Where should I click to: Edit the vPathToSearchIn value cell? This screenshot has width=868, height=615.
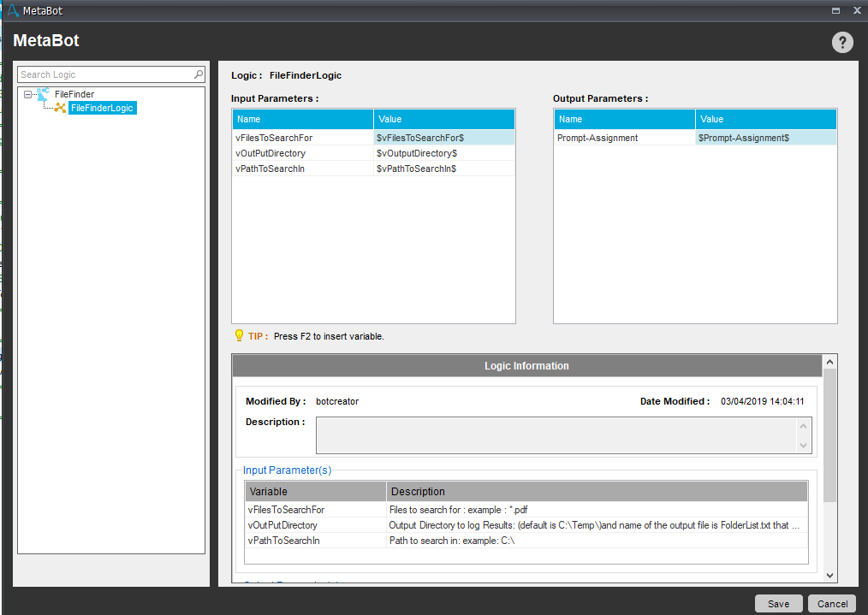(443, 169)
